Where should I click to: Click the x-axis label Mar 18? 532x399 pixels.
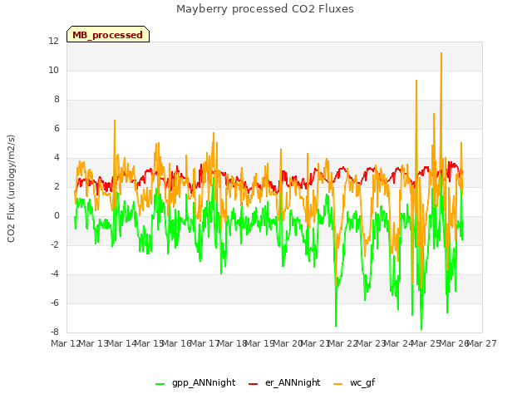coord(232,343)
